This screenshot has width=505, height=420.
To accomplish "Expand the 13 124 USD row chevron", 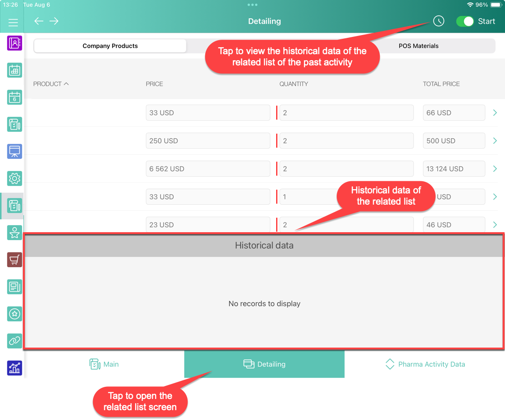I will pyautogui.click(x=495, y=169).
